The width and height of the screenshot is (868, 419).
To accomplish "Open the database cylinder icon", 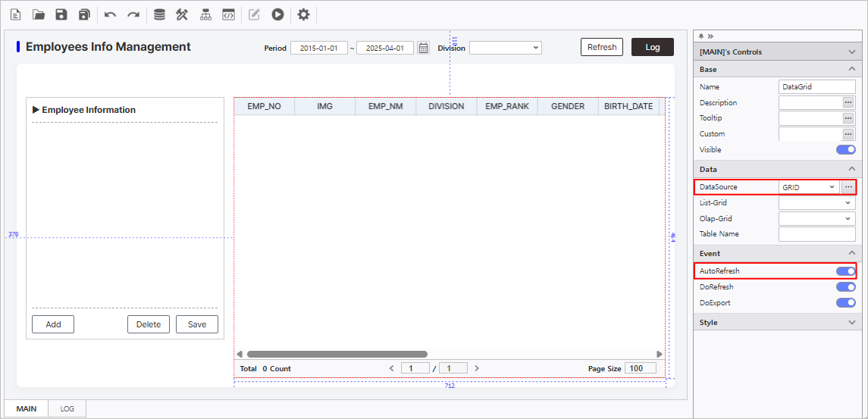I will pyautogui.click(x=159, y=15).
